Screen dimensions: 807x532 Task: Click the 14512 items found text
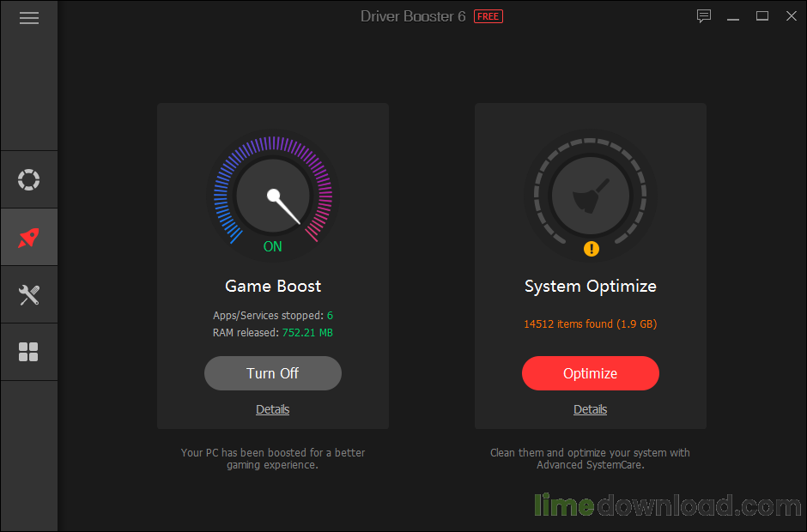pyautogui.click(x=590, y=323)
